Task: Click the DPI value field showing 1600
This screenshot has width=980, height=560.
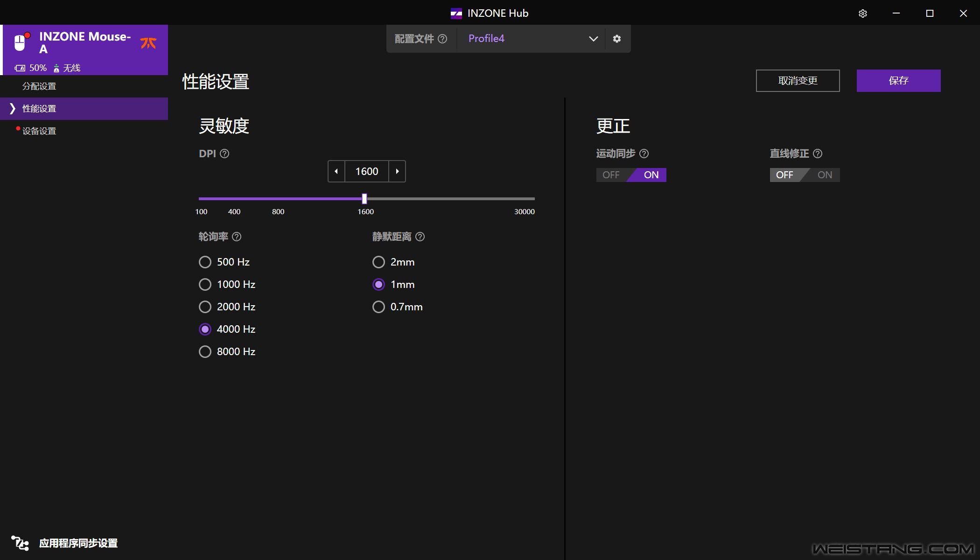Action: tap(367, 171)
